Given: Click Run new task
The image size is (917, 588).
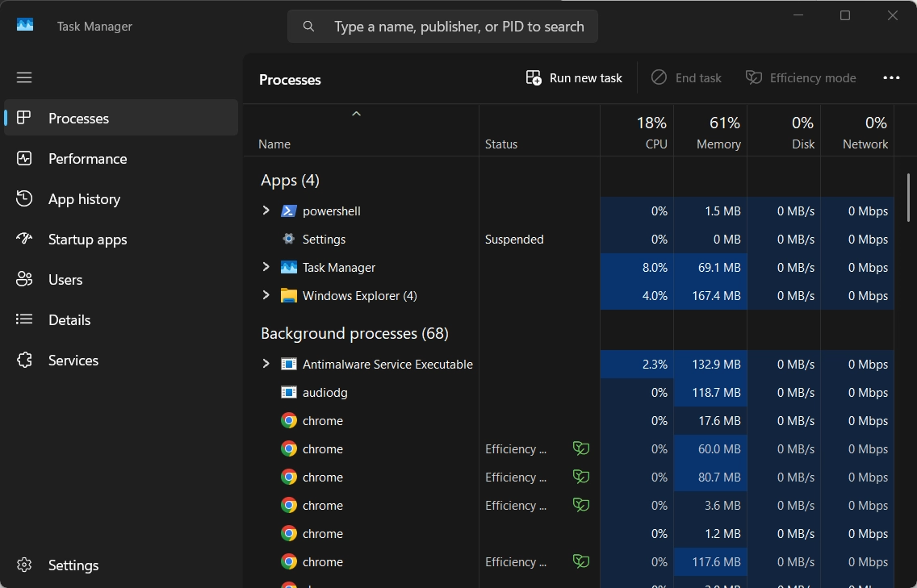Looking at the screenshot, I should [x=574, y=77].
